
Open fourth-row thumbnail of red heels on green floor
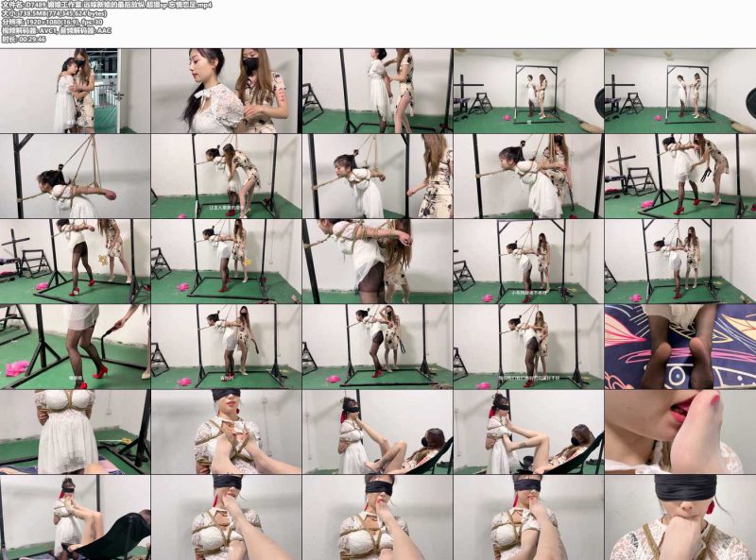[x=76, y=347]
